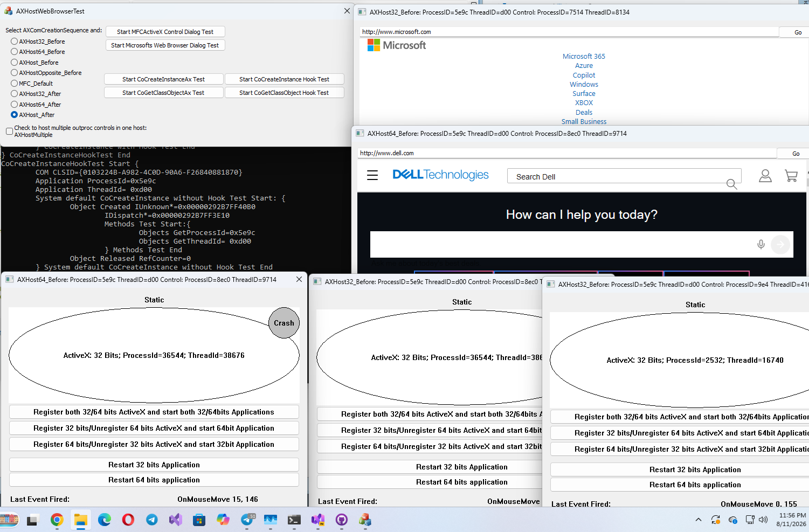Select the AXHost64_Before radio button
The image size is (809, 532).
[15, 52]
